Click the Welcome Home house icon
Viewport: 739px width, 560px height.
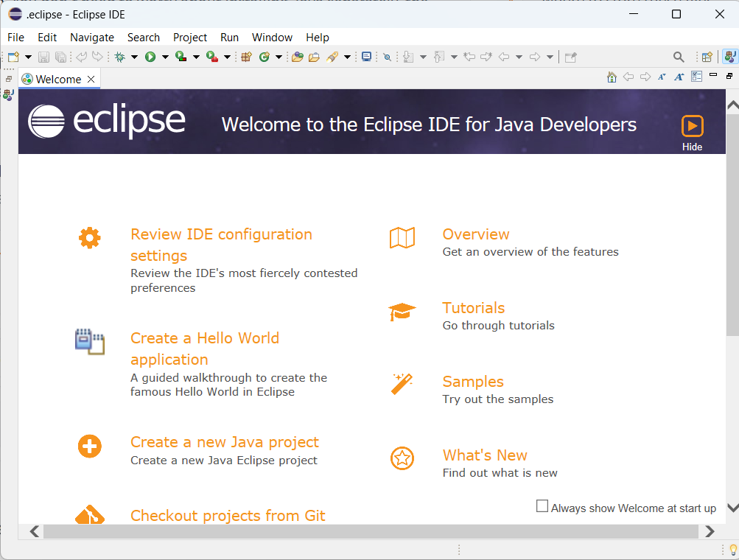click(612, 77)
